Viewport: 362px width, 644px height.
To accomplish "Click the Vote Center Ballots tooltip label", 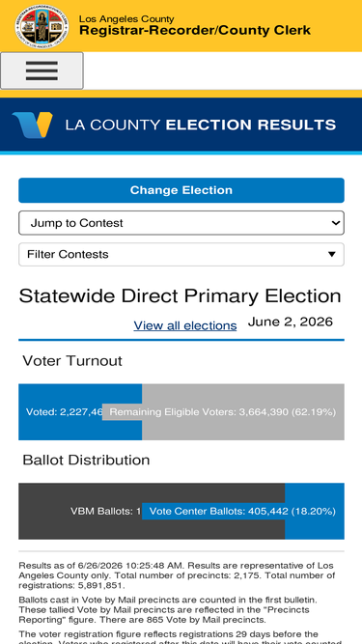I will (x=242, y=512).
